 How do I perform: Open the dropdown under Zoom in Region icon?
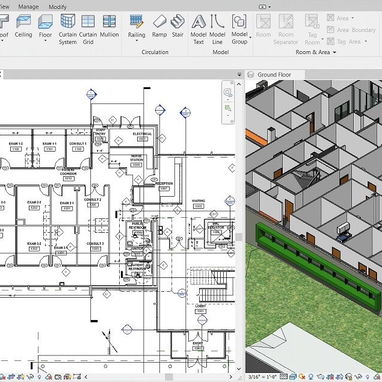[228, 115]
